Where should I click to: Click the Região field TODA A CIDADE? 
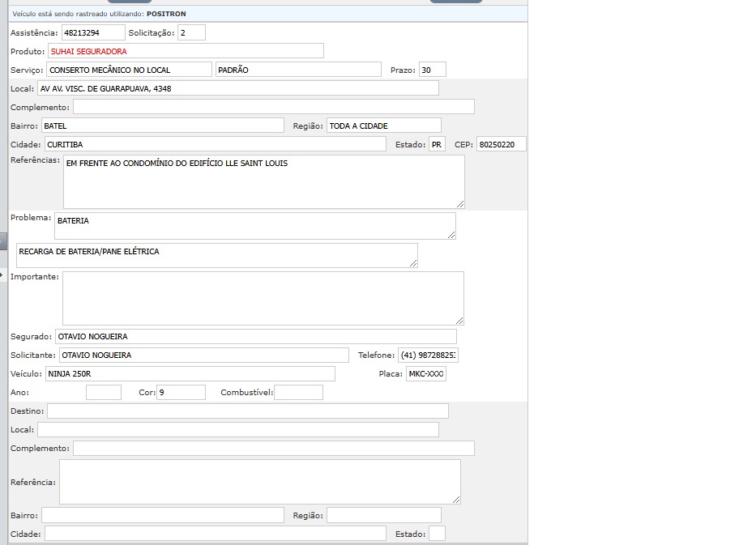(384, 126)
